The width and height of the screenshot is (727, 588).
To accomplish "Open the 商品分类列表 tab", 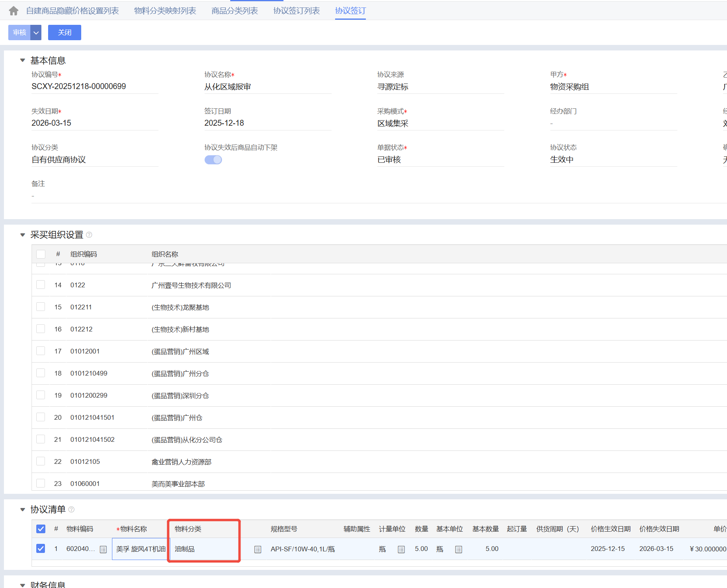I will tap(235, 11).
